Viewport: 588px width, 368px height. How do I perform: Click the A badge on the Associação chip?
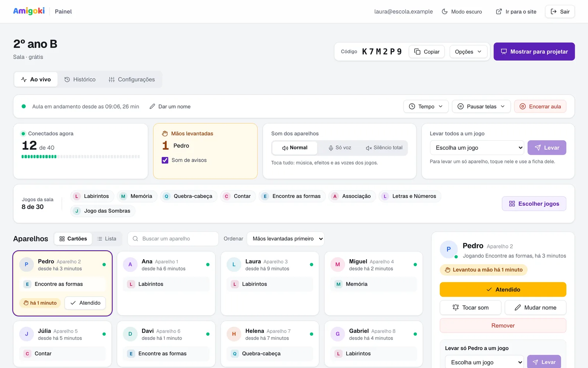pos(335,196)
